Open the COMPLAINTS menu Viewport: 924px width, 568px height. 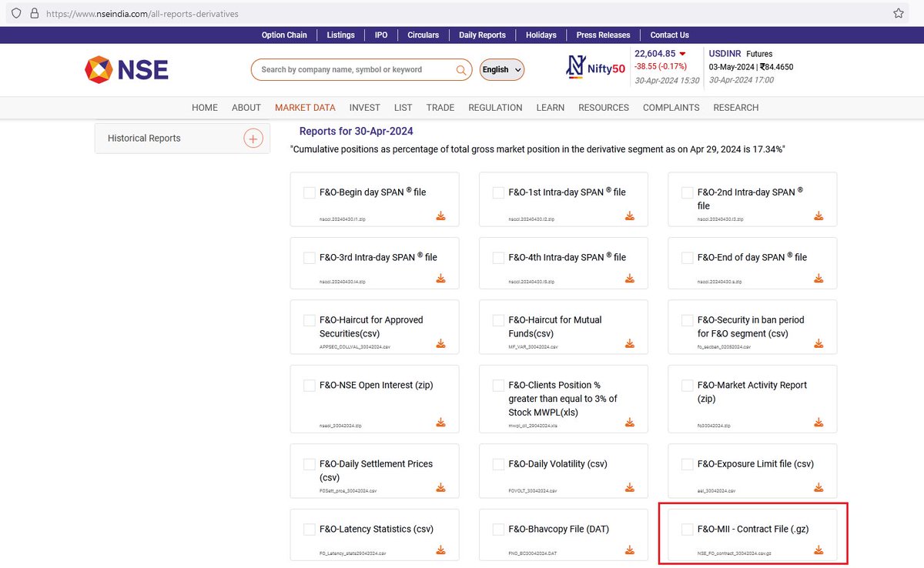(671, 108)
